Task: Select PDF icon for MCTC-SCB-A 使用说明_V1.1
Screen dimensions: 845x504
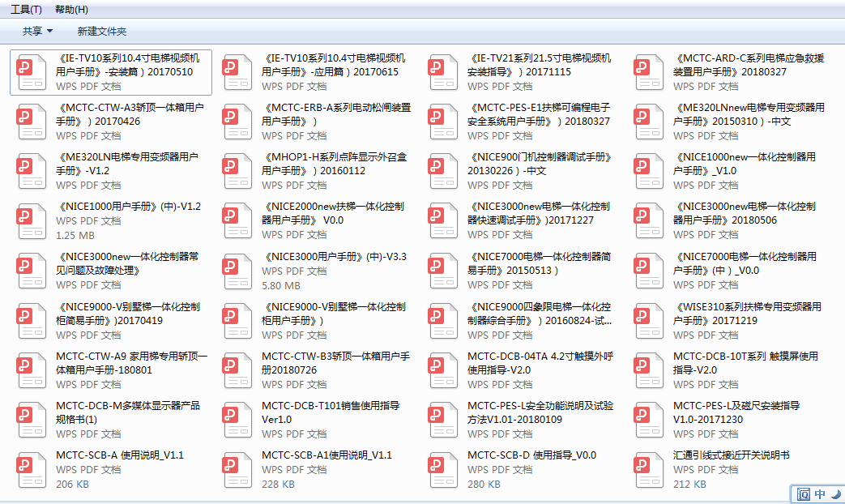Action: click(x=32, y=469)
